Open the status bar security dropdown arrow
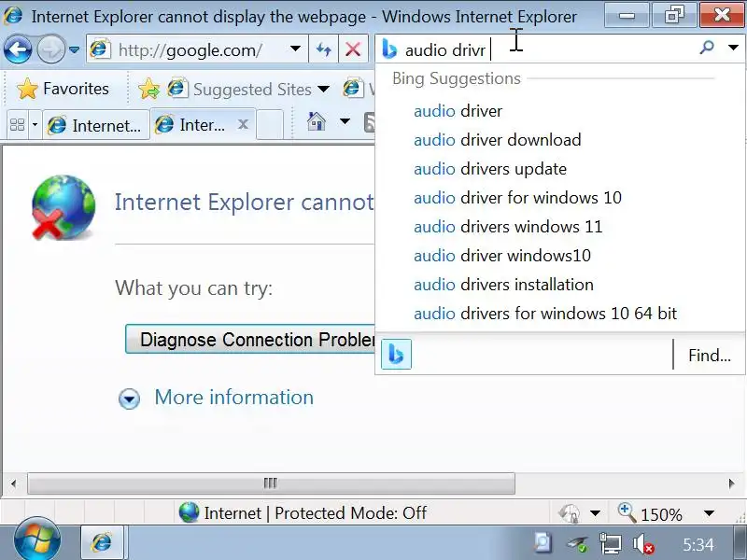The width and height of the screenshot is (747, 560). click(x=595, y=513)
